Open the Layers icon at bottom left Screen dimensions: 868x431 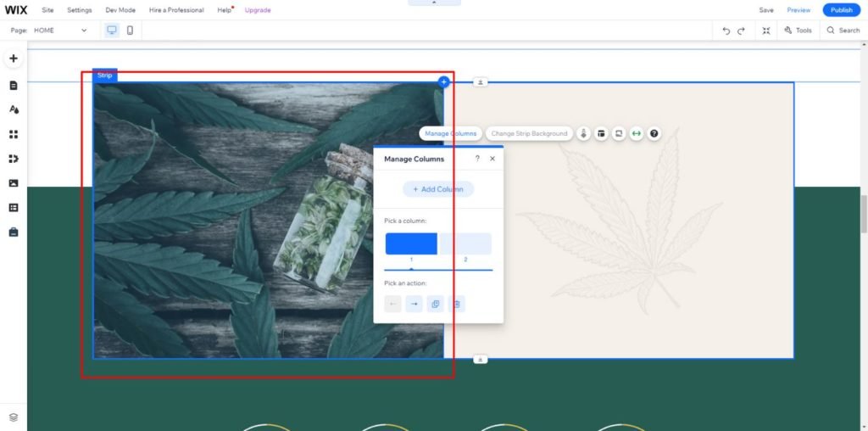14,417
